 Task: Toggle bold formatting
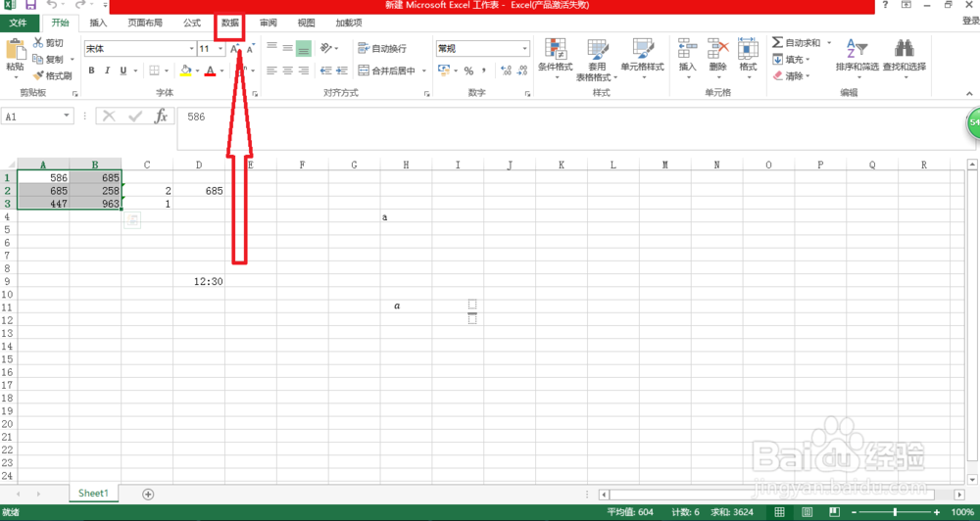[91, 71]
